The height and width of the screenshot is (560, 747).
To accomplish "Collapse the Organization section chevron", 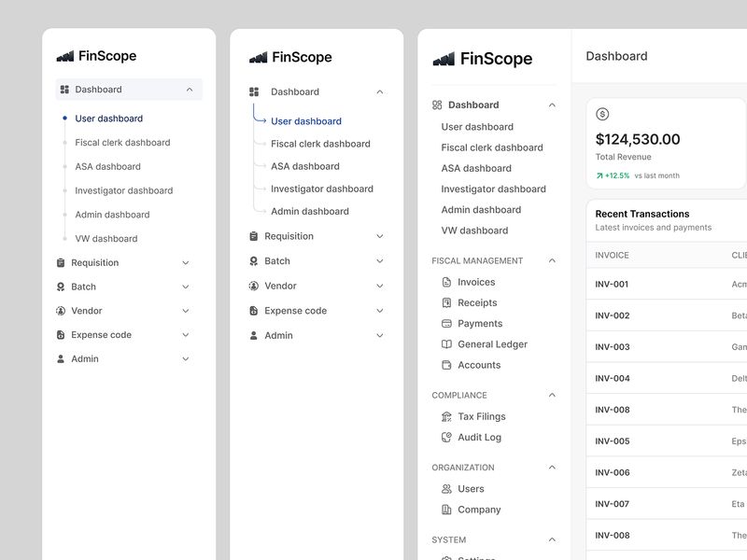I will point(552,468).
